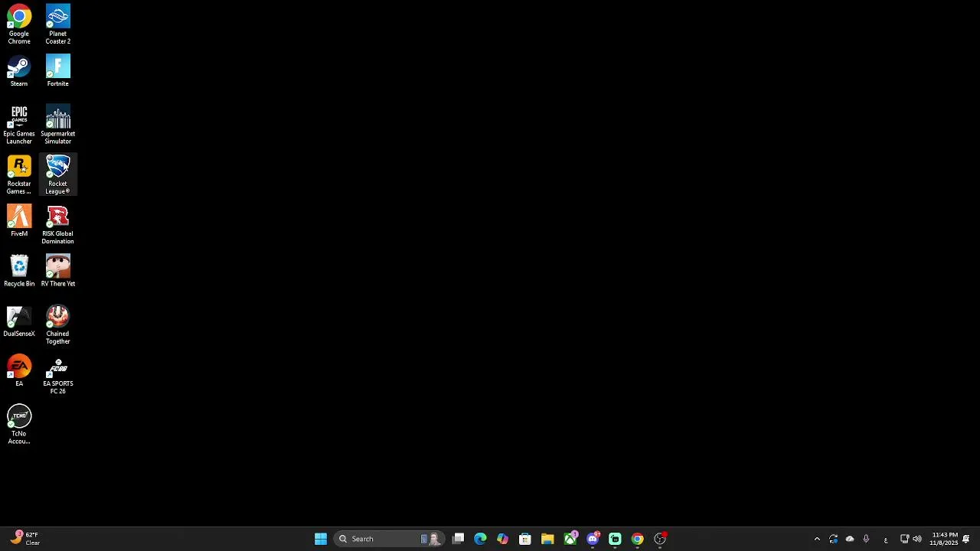Select the TcNo Account Switcher icon
Screen dimensions: 980x551
click(19, 425)
